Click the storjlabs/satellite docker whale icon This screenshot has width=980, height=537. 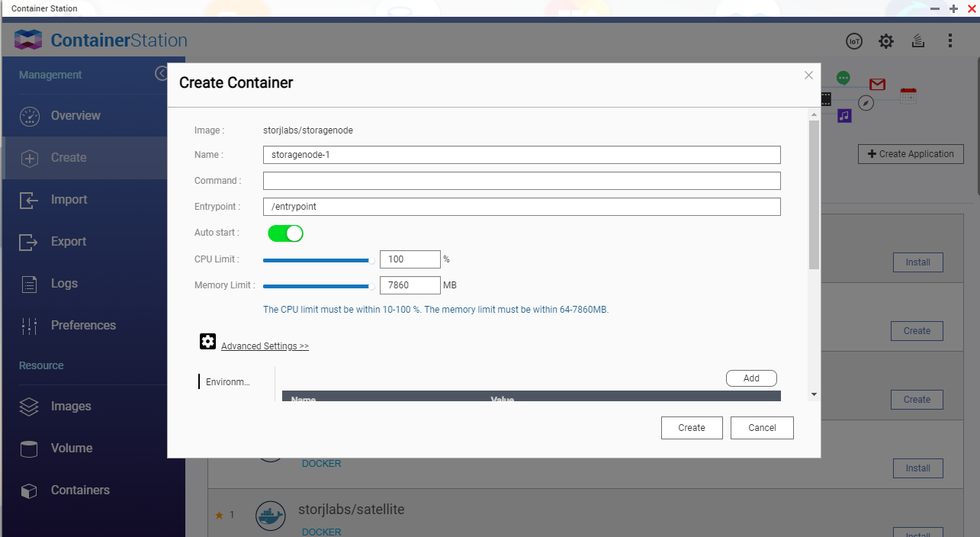(x=270, y=516)
